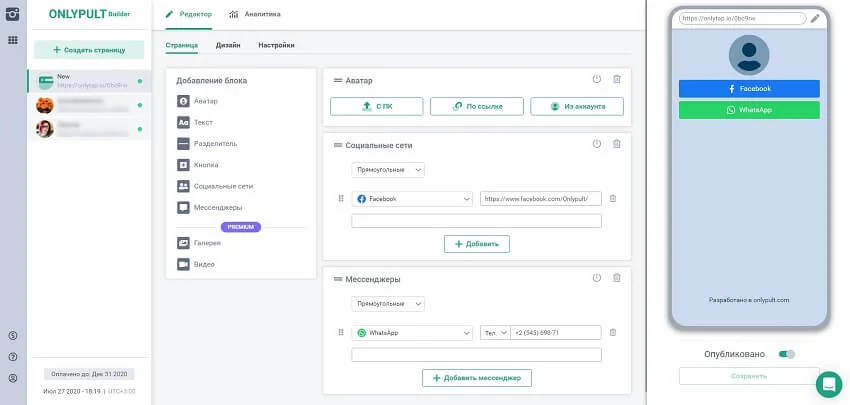Click the power icon on Социальные сети block
Viewport: 850px width, 405px height.
[597, 144]
